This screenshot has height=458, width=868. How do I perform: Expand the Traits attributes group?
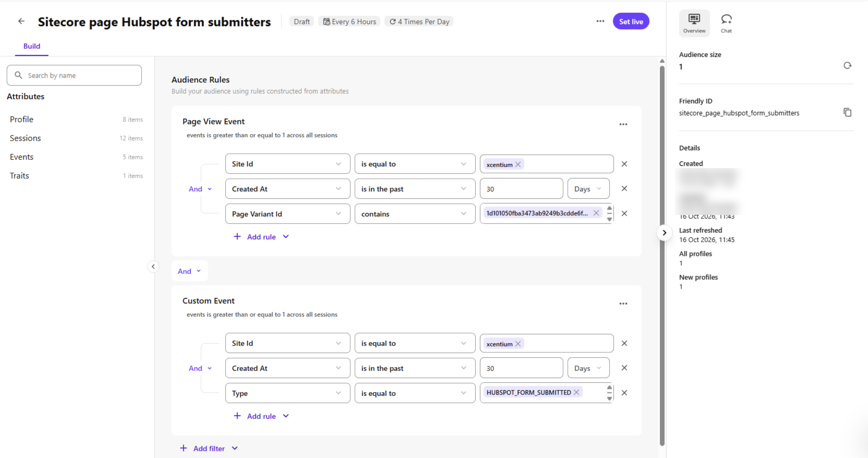[76, 176]
